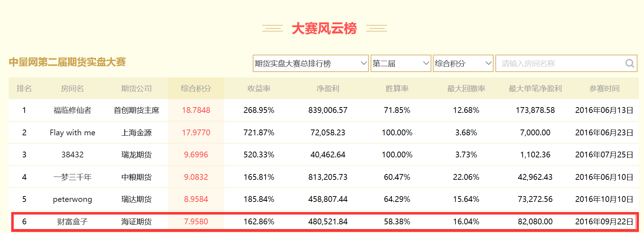Viewport: 644px width, 233px height.
Task: Open room 财富盒子
Action: 72,222
